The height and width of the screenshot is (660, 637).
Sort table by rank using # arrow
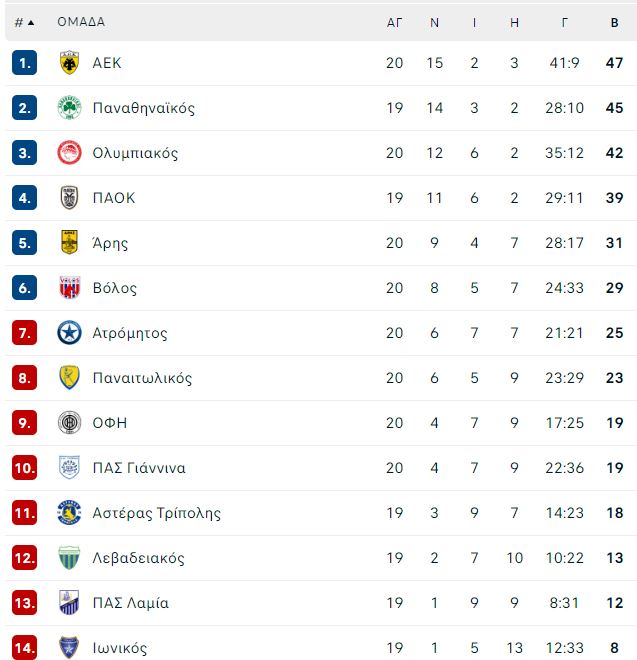pyautogui.click(x=24, y=22)
